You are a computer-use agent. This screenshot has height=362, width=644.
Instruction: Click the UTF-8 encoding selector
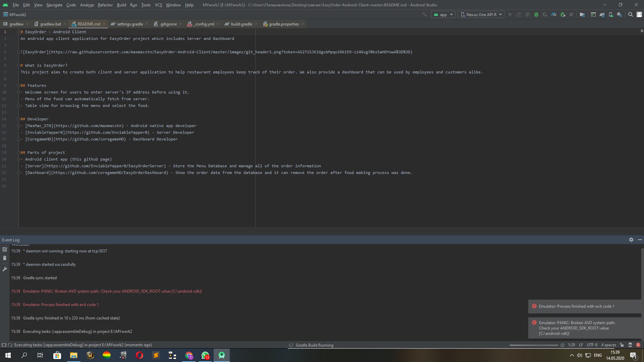pyautogui.click(x=592, y=345)
